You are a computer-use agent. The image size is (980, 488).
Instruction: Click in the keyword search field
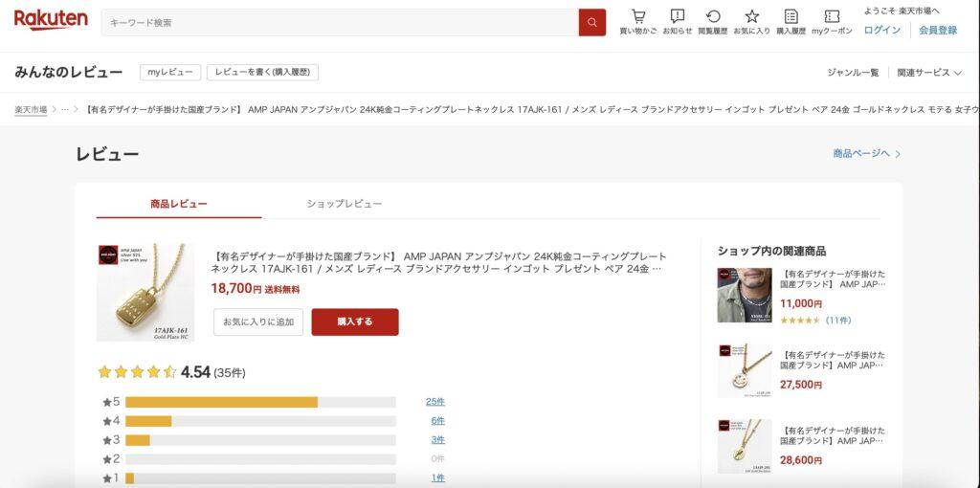340,23
